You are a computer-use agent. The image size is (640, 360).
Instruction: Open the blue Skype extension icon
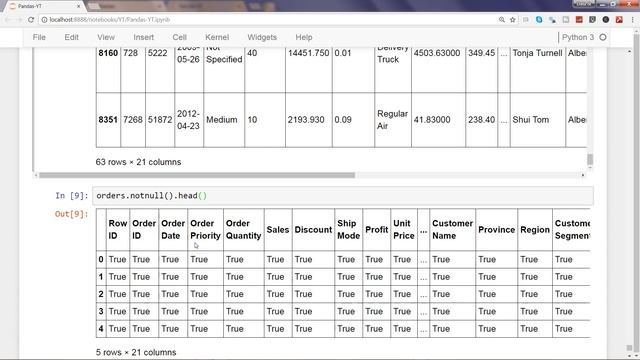(x=539, y=20)
